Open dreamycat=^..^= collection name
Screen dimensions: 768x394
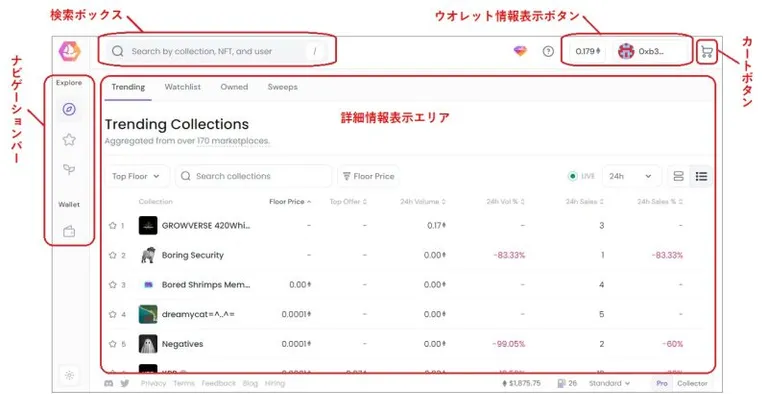tap(198, 314)
